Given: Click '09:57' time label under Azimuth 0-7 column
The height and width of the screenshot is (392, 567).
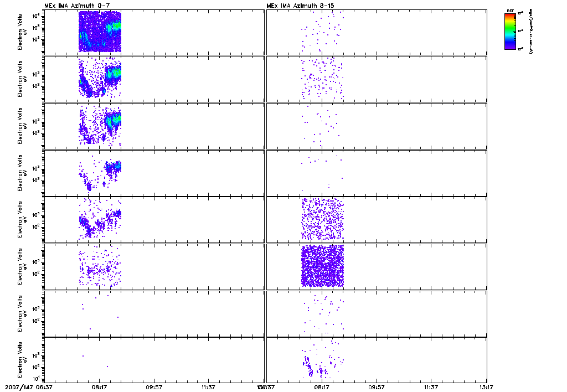Looking at the screenshot, I should pyautogui.click(x=154, y=387).
